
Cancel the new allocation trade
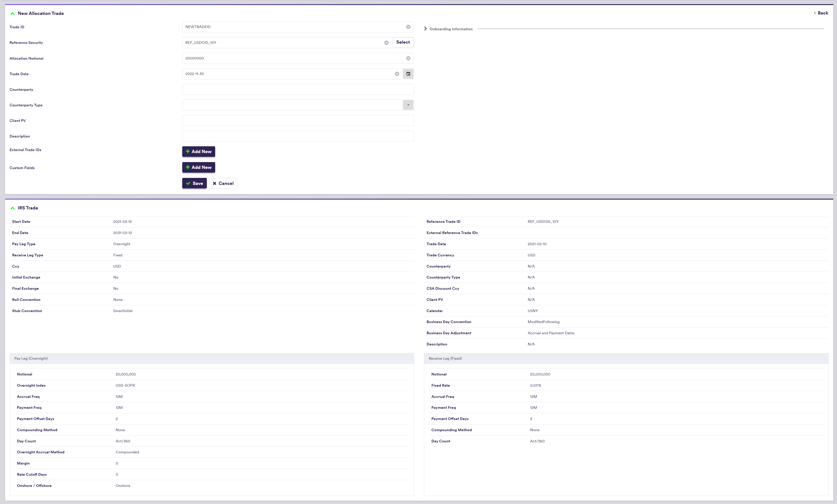point(223,183)
